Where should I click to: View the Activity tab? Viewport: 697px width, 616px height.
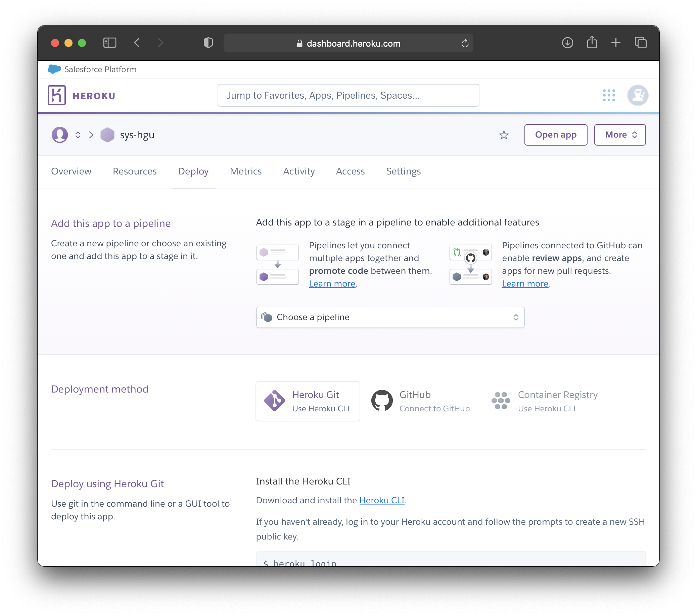tap(299, 171)
